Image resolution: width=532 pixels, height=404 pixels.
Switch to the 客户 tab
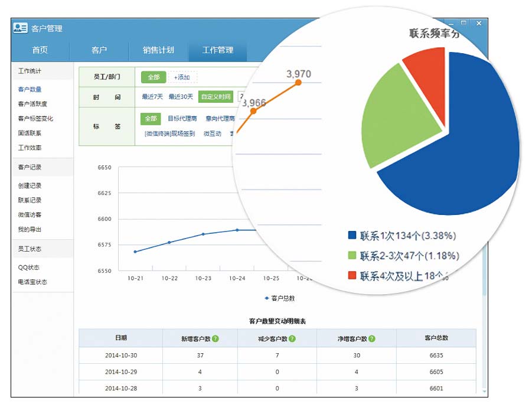pos(99,50)
